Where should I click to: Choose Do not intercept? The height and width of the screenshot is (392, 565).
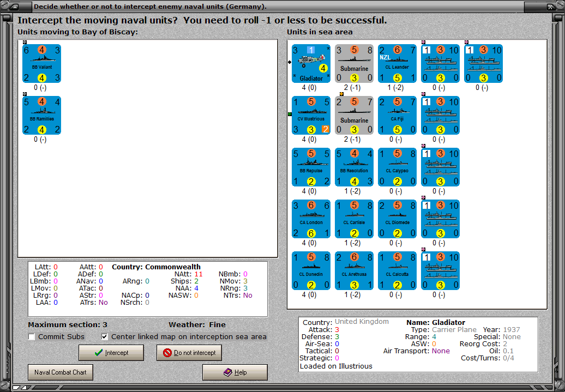(189, 353)
